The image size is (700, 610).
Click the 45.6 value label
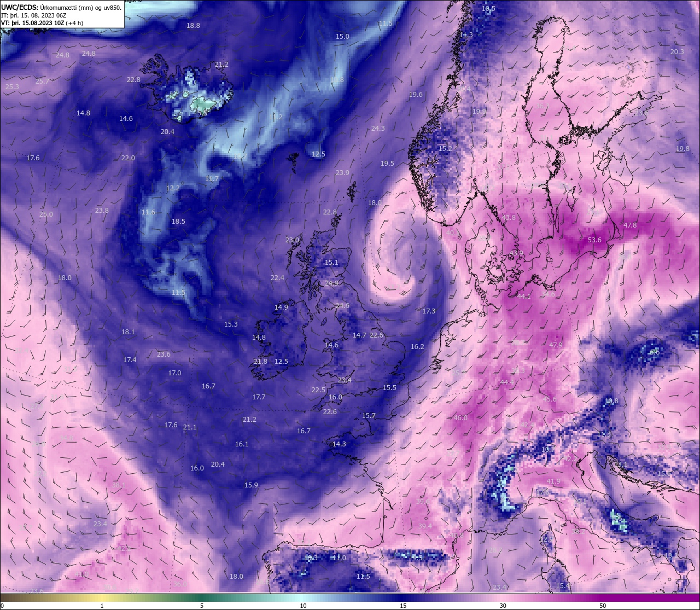pyautogui.click(x=550, y=399)
